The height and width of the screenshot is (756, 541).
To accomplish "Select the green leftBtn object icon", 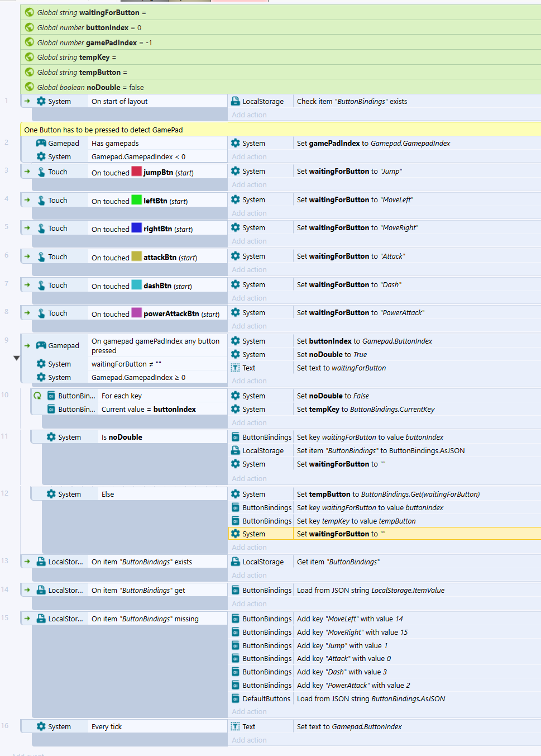I will coord(137,200).
